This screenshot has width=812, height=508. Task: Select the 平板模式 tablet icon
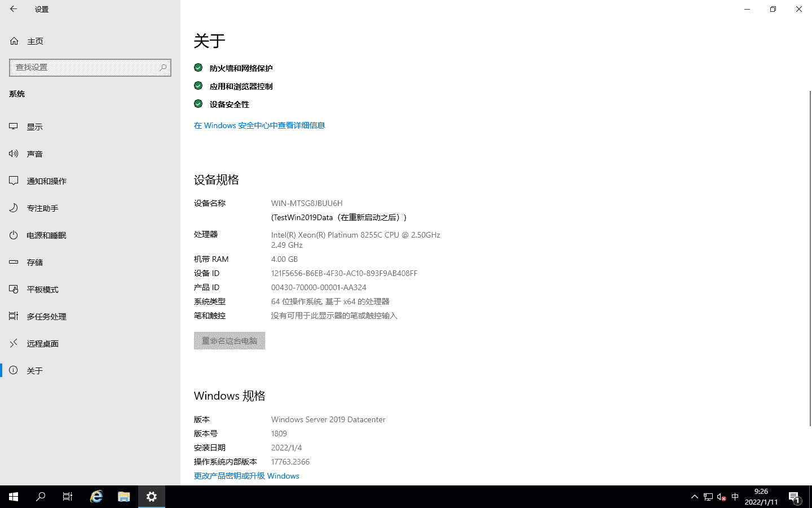coord(14,289)
